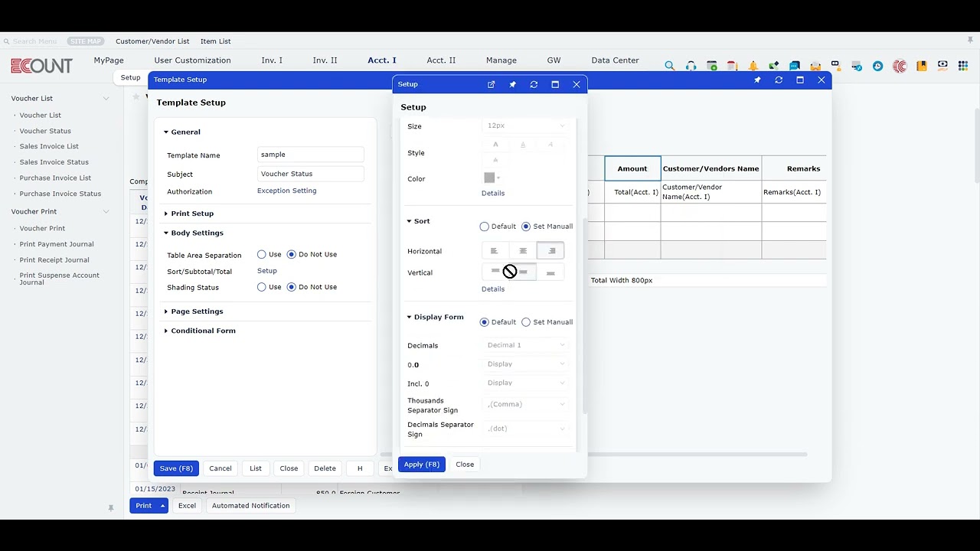This screenshot has height=551, width=980.
Task: Click Apply (F8) in Setup dialog
Action: click(421, 465)
